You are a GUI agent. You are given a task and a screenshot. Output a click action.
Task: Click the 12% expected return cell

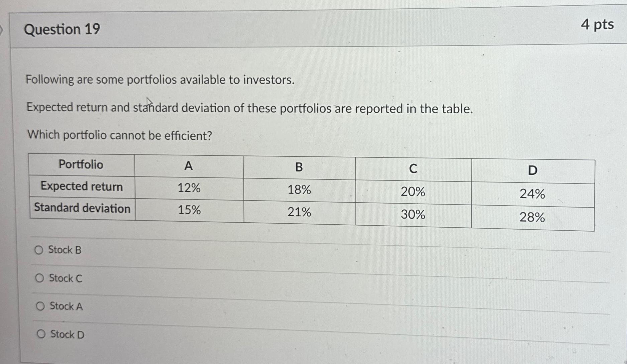pos(189,188)
